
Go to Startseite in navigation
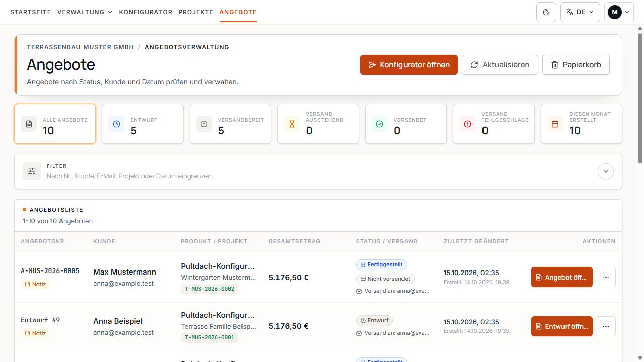tap(31, 12)
